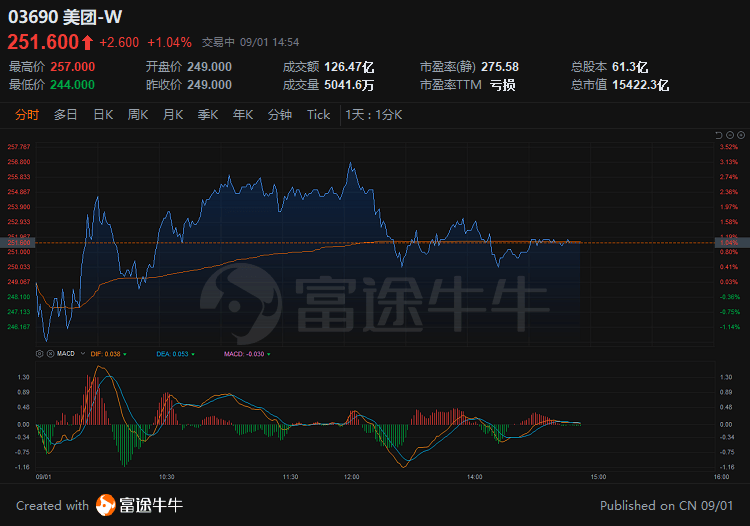Click the highlighted 1.04% percent axis label
Screen dimensions: 750x526
tap(729, 243)
